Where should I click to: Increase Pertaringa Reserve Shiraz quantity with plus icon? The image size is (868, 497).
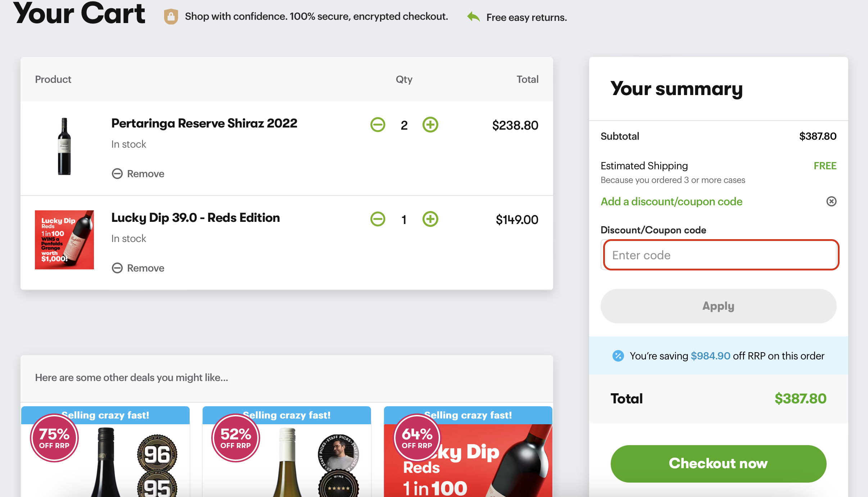pyautogui.click(x=430, y=125)
